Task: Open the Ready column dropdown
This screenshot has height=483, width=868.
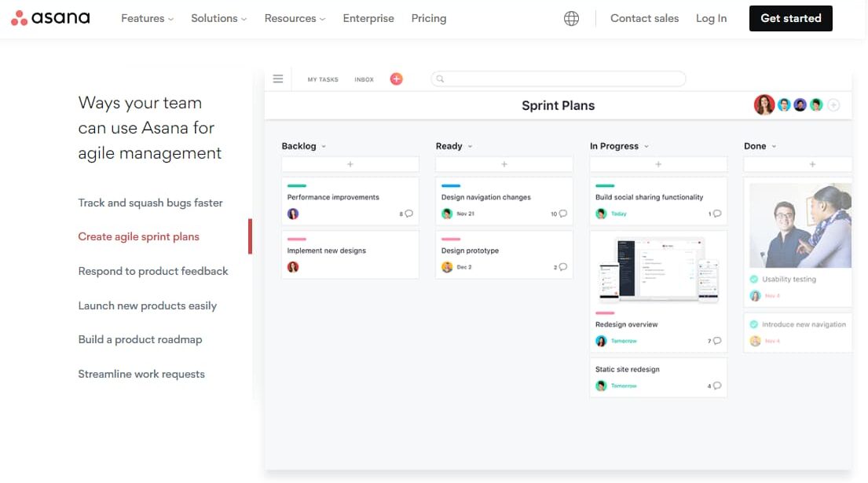Action: pyautogui.click(x=470, y=147)
